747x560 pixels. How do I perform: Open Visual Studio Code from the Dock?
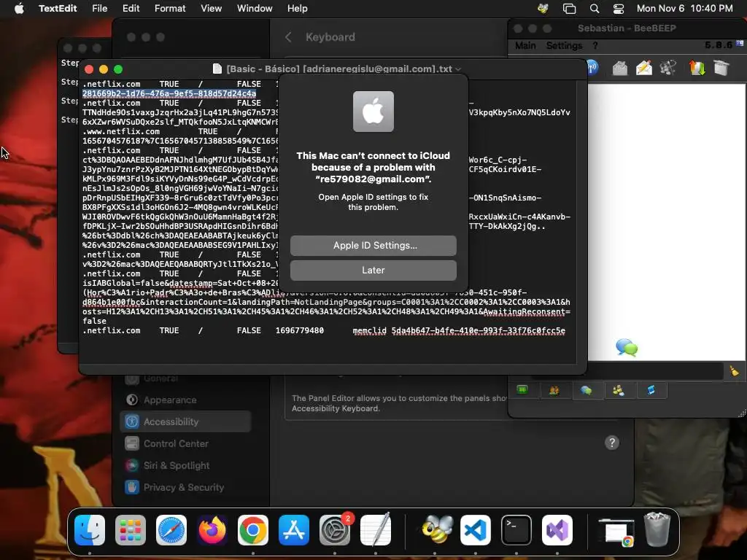tap(476, 529)
